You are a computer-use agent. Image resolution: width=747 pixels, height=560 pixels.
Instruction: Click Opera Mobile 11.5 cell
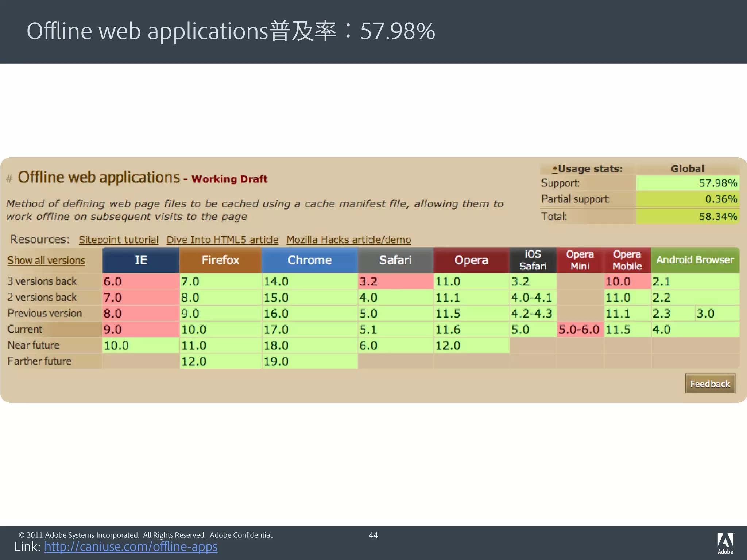(627, 329)
